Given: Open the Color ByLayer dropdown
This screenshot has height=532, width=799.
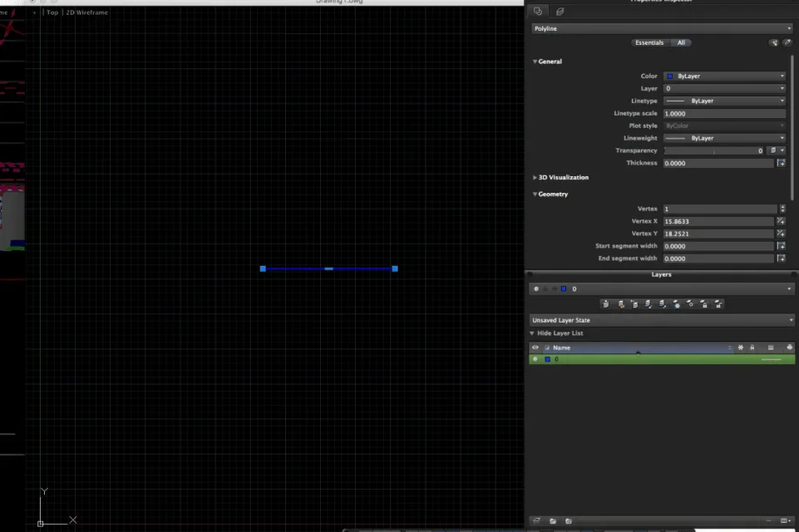Looking at the screenshot, I should (724, 76).
